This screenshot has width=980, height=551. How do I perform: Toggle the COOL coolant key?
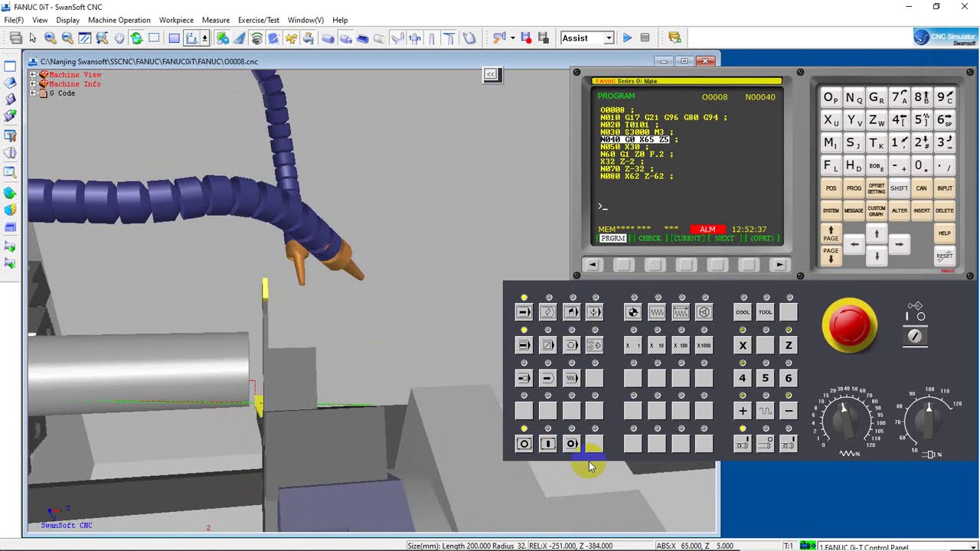743,312
